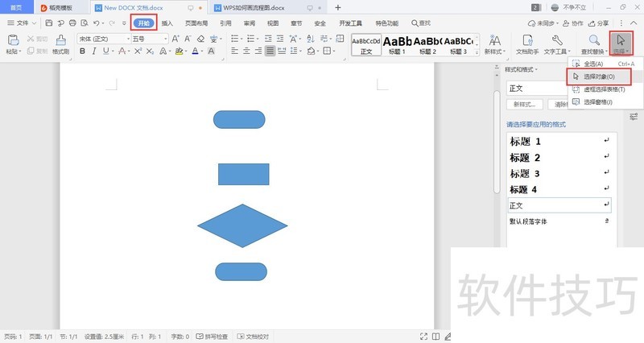
Task: Expand the styles gallery more arrow
Action: [477, 52]
